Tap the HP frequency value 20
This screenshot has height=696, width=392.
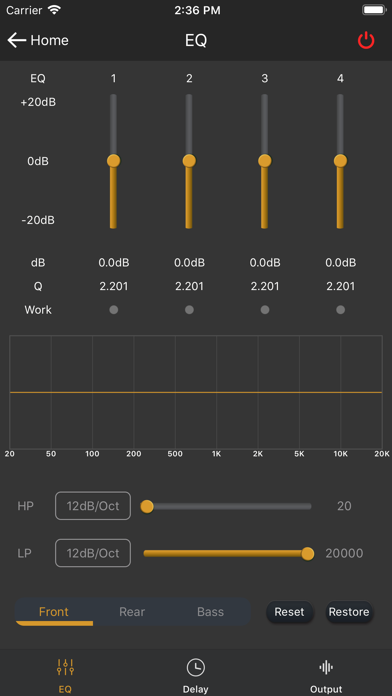coord(344,506)
